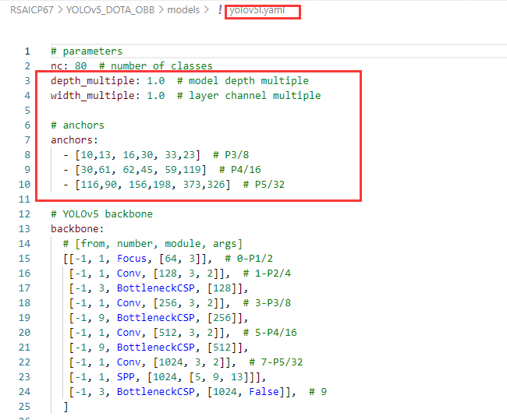The image size is (507, 420).
Task: Click '# [from, number, module, args]' comment
Action: coord(153,244)
